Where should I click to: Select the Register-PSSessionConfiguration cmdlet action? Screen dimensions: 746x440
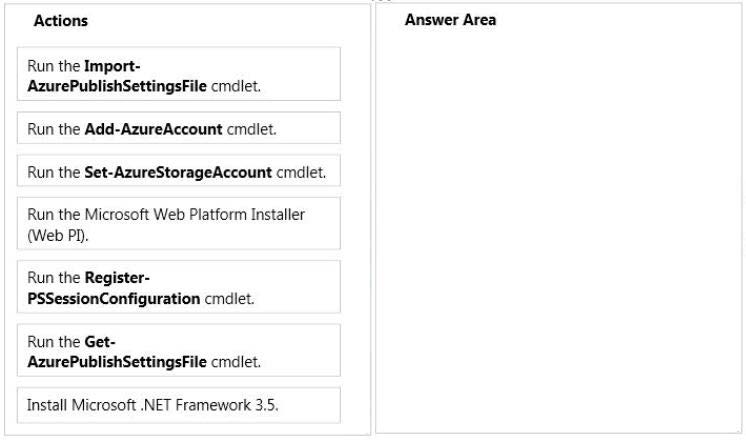(x=179, y=286)
